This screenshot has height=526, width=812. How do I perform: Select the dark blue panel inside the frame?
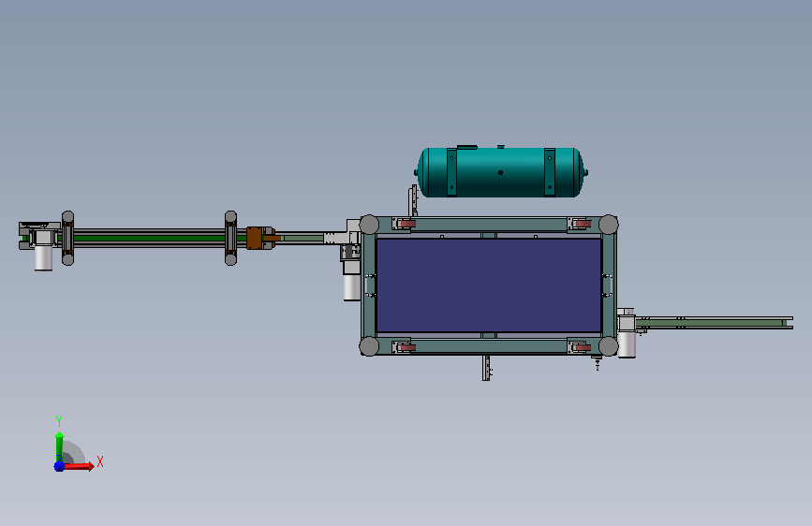[488, 285]
